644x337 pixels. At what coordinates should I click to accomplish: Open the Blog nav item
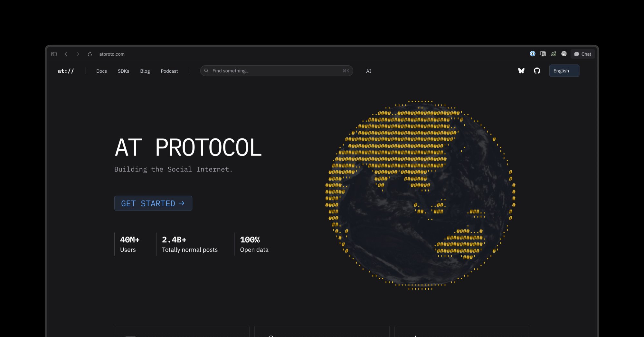(145, 71)
